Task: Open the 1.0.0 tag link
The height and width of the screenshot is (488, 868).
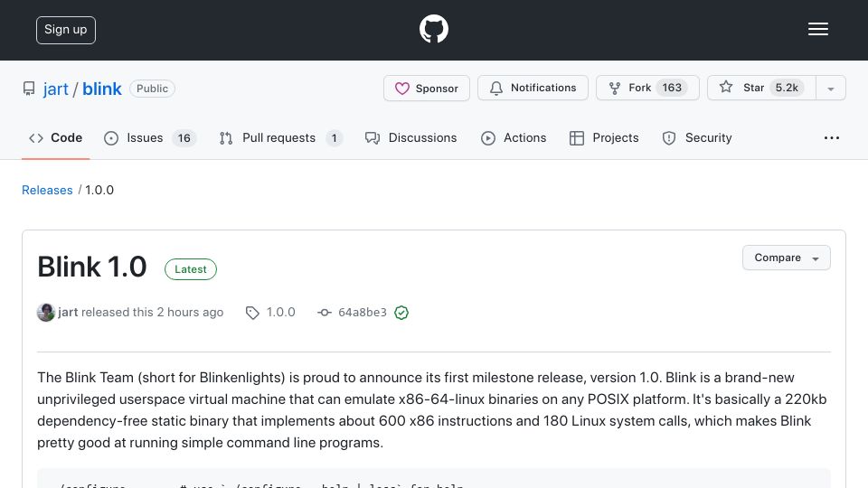Action: point(280,313)
